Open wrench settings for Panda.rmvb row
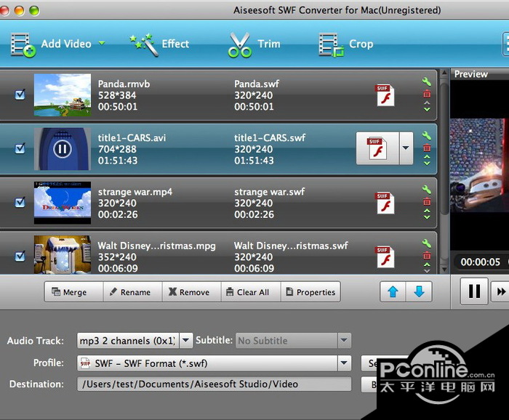509x420 pixels. click(427, 81)
